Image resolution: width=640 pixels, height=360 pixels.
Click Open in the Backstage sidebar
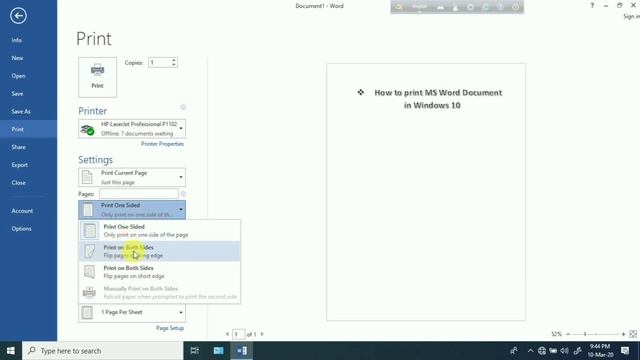click(29, 76)
